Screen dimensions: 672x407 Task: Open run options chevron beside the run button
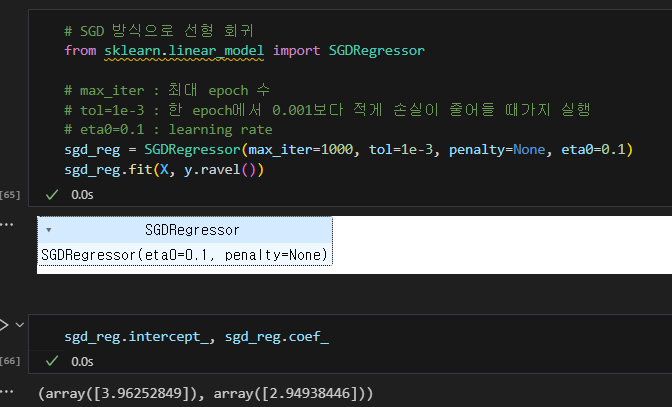(20, 325)
